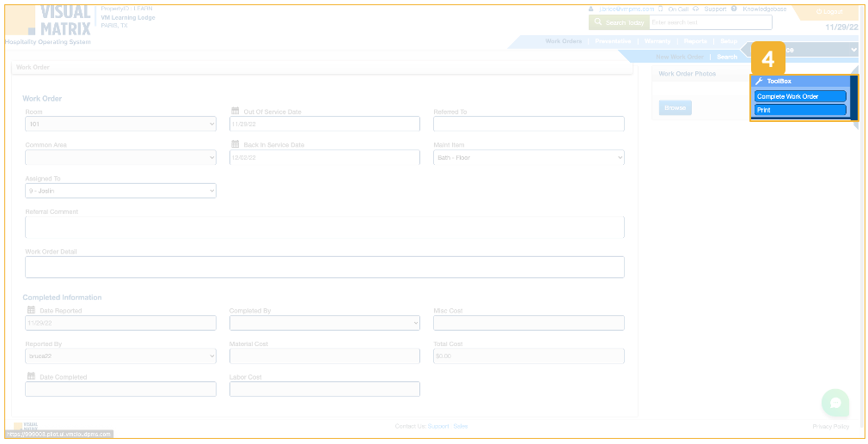868x444 pixels.
Task: Click the ToolBox wrench icon
Action: pos(759,81)
